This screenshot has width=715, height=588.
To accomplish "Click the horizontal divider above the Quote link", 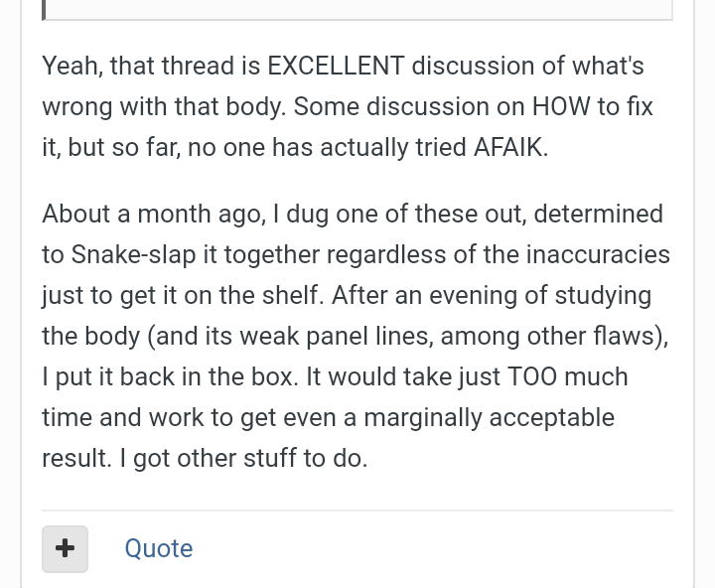I will pos(357,511).
